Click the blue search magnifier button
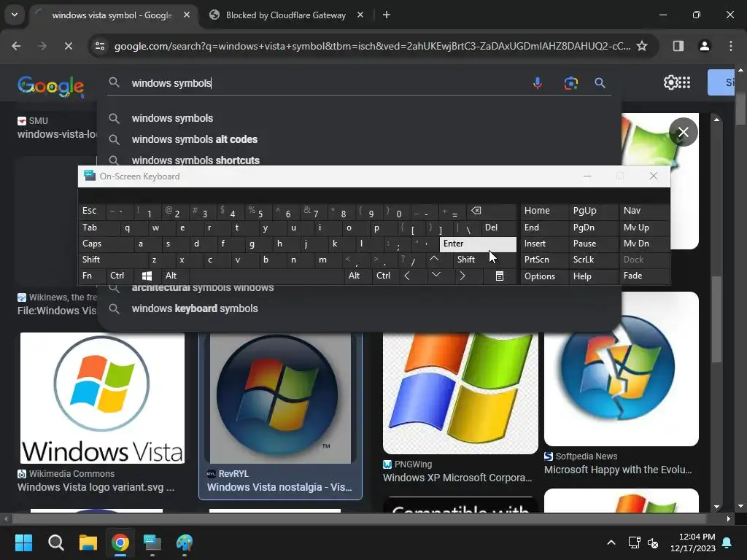747x560 pixels. click(600, 83)
